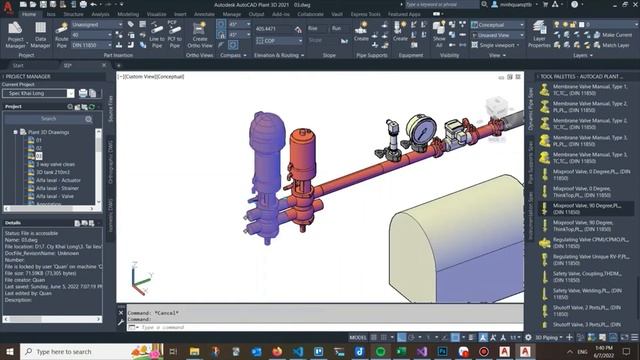Open the Conceptual visual style dropdown
This screenshot has height=360, width=640.
(498, 25)
